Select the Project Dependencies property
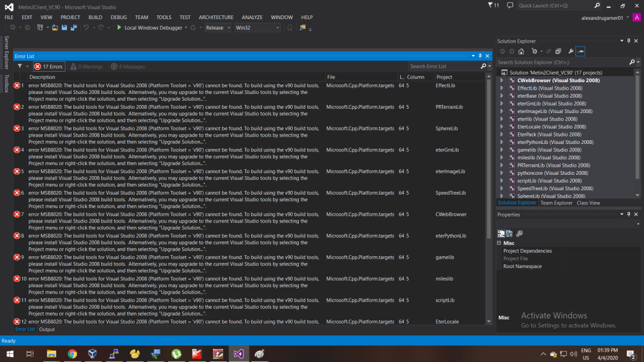Image resolution: width=644 pixels, height=362 pixels. pos(527,251)
